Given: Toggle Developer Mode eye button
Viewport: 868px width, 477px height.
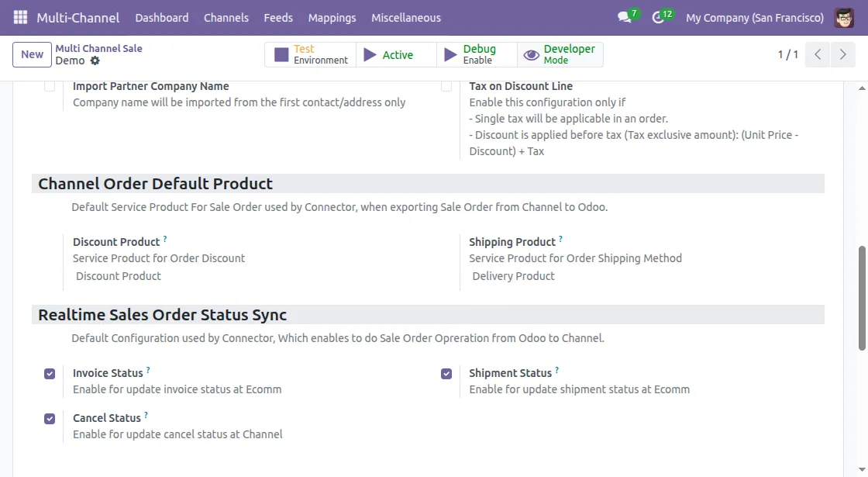Looking at the screenshot, I should [x=560, y=54].
